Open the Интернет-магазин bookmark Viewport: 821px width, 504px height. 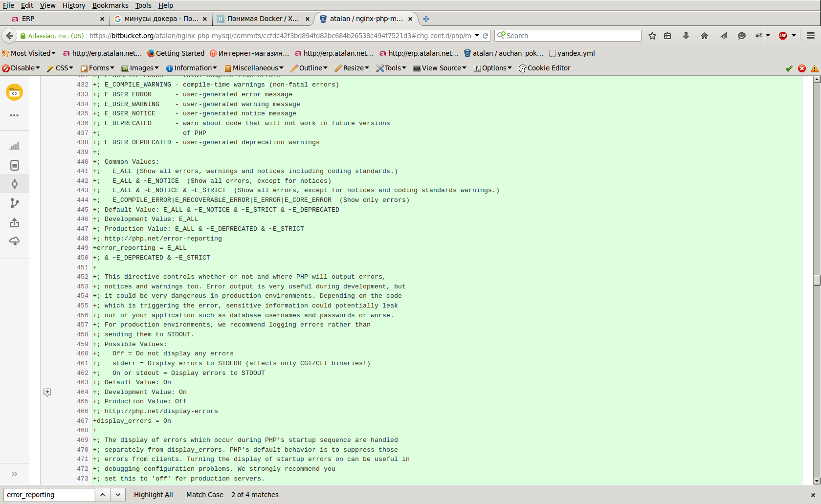coord(249,53)
